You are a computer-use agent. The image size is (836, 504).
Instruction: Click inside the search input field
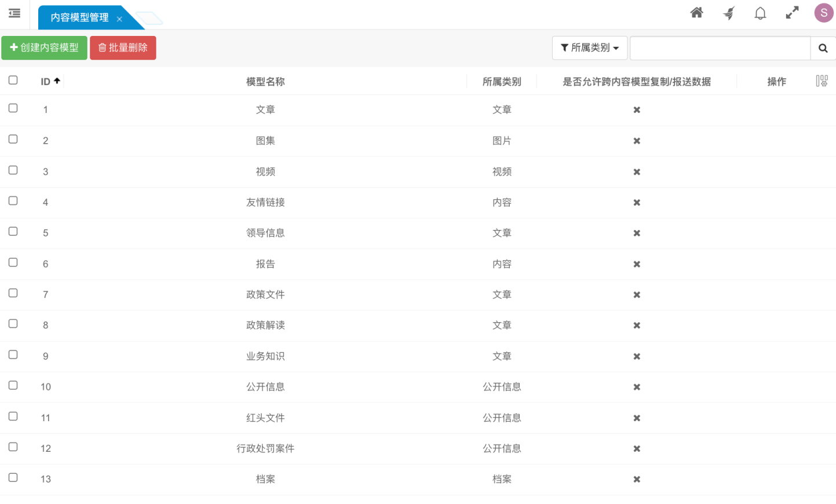720,48
